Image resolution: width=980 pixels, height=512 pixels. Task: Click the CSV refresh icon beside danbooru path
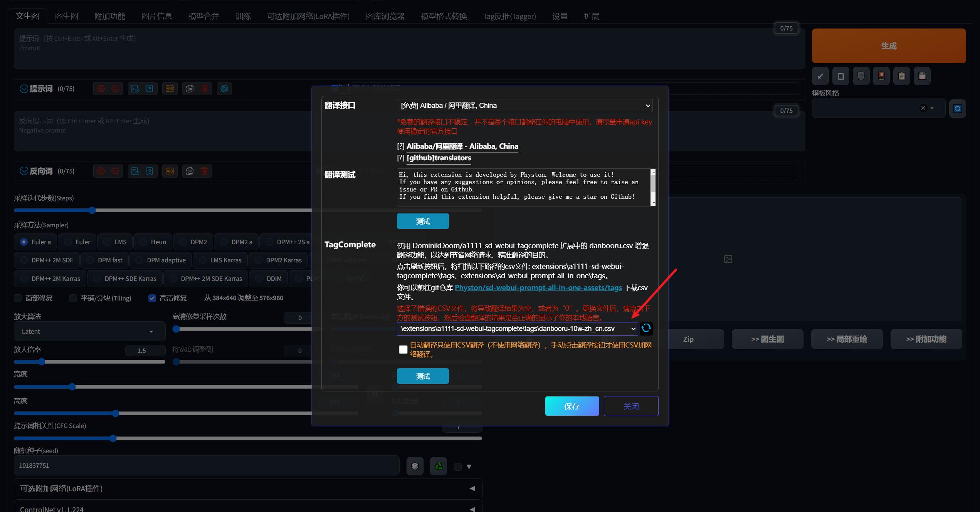point(646,328)
